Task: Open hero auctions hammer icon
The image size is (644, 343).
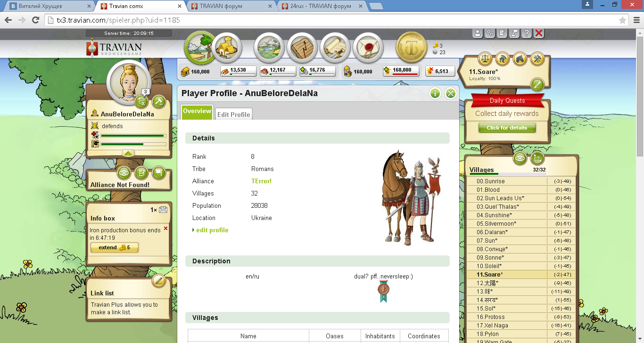Action: tap(159, 101)
